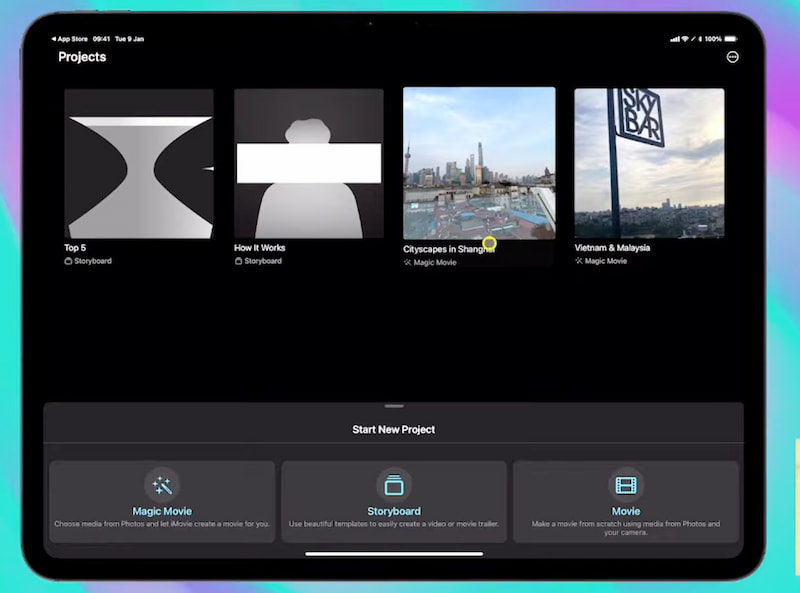Select the Top 5 project title
800x593 pixels.
pyautogui.click(x=75, y=248)
